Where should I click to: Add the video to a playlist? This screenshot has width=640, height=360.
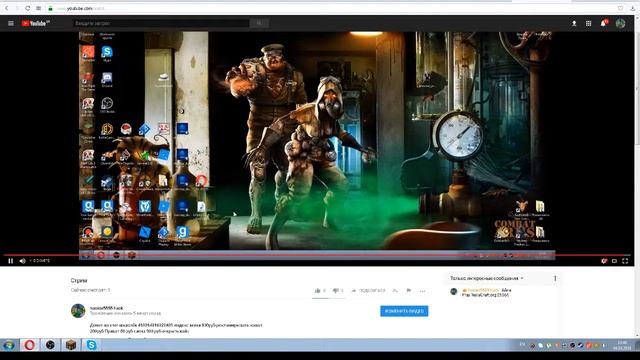(x=395, y=291)
